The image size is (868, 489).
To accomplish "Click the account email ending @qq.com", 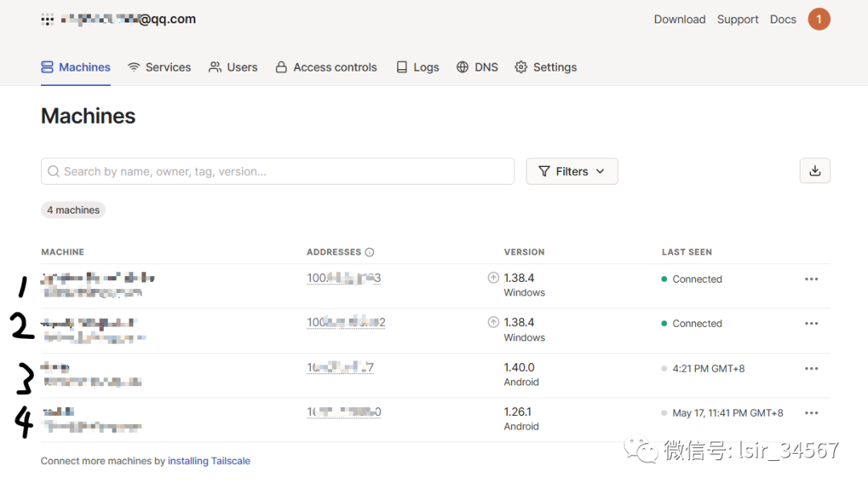I will pos(129,19).
